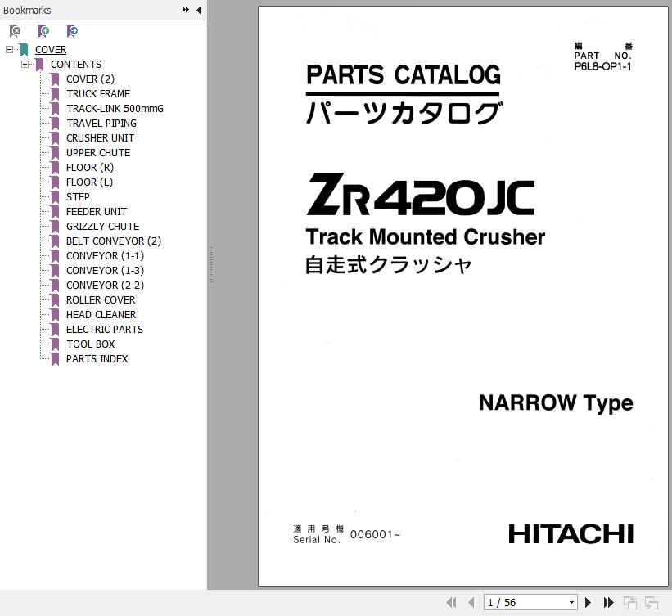Select the UPPER CHUTE bookmark
The image size is (672, 616).
point(98,152)
